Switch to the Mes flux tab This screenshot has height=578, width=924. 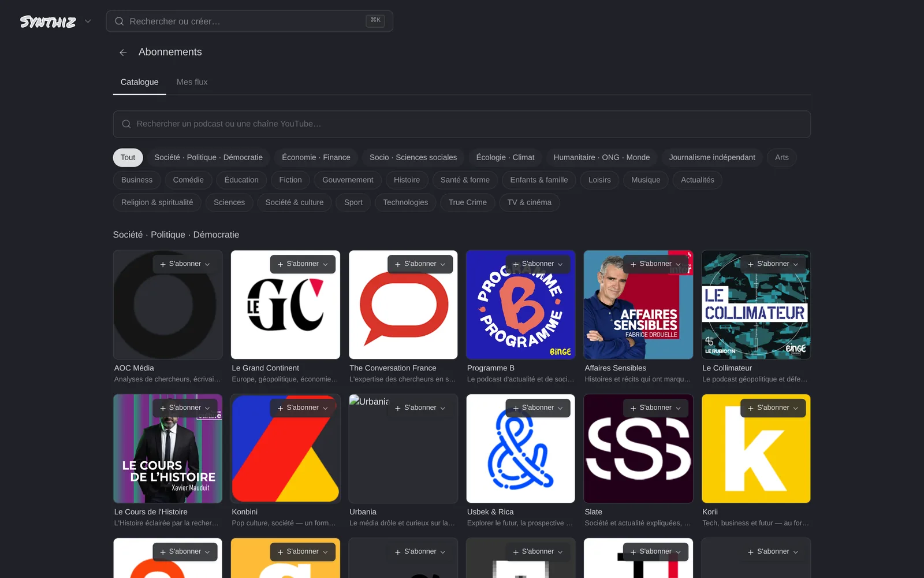pos(192,82)
